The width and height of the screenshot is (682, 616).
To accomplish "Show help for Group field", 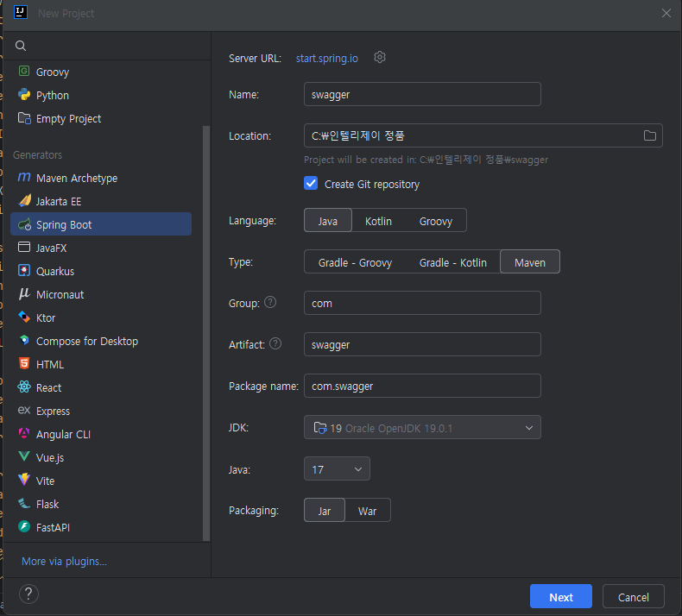I will coord(270,302).
